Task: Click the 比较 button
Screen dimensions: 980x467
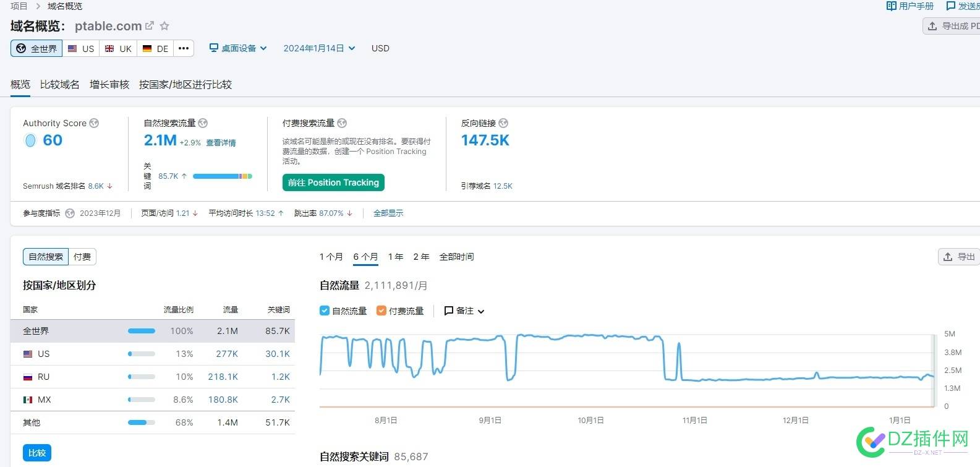Action: coord(37,453)
